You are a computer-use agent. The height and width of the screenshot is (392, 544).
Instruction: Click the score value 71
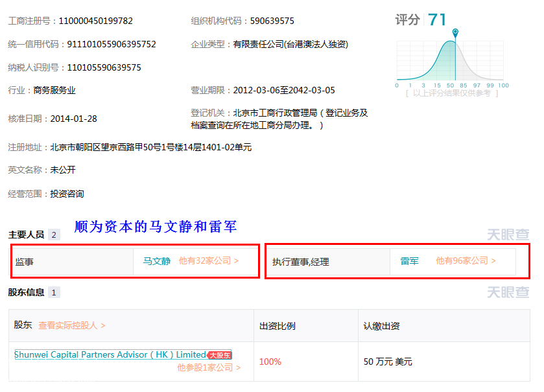point(437,19)
